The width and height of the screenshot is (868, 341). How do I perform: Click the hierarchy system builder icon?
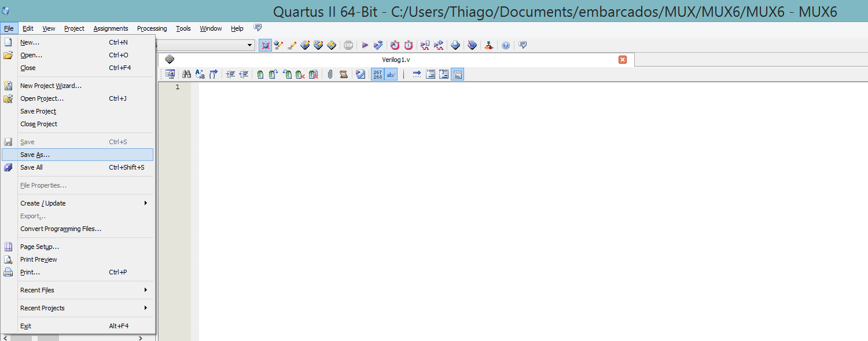489,45
